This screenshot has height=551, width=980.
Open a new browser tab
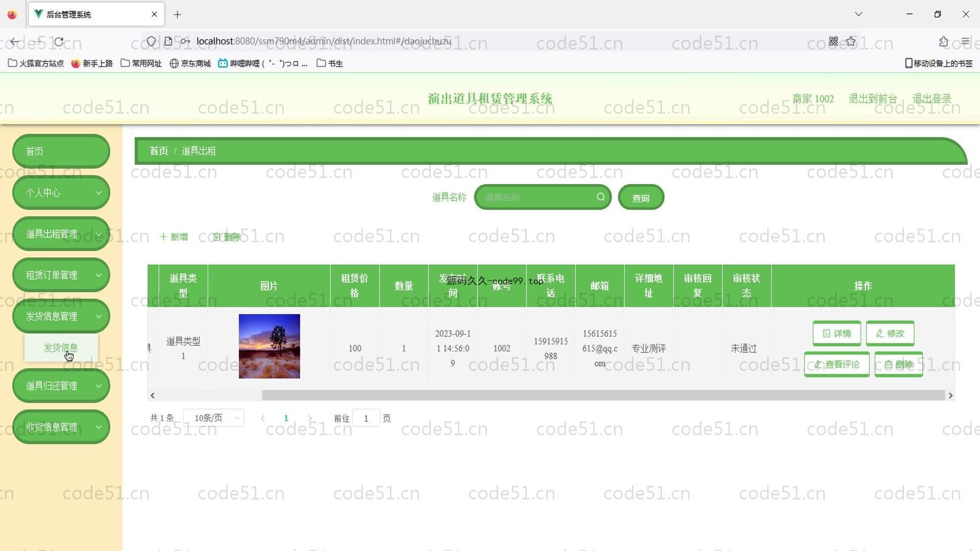point(177,14)
